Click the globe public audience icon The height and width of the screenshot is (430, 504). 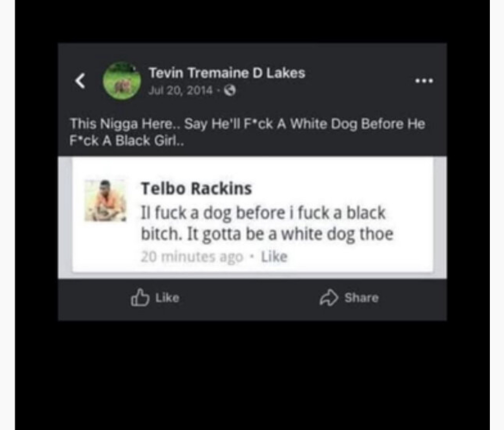tap(230, 91)
